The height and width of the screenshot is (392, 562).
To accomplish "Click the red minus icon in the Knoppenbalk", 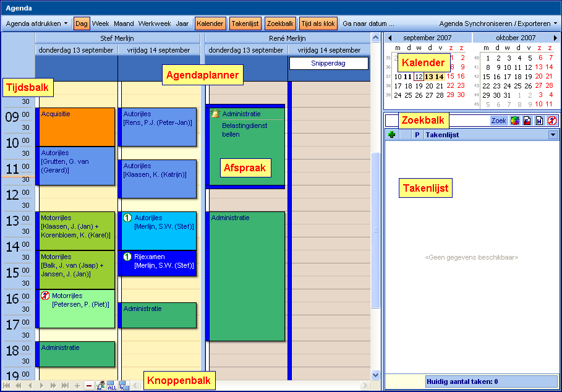I will [90, 385].
